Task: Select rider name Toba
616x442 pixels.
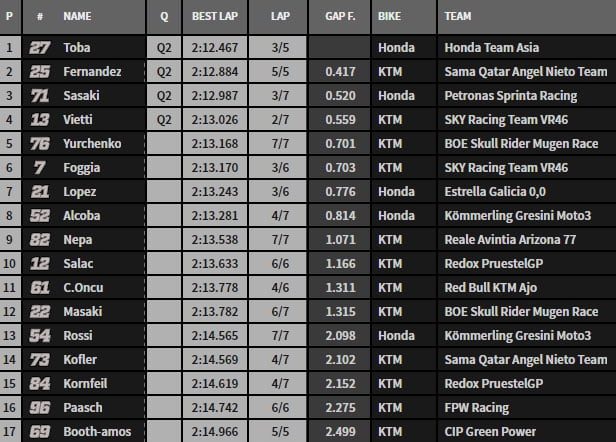Action: click(x=77, y=47)
